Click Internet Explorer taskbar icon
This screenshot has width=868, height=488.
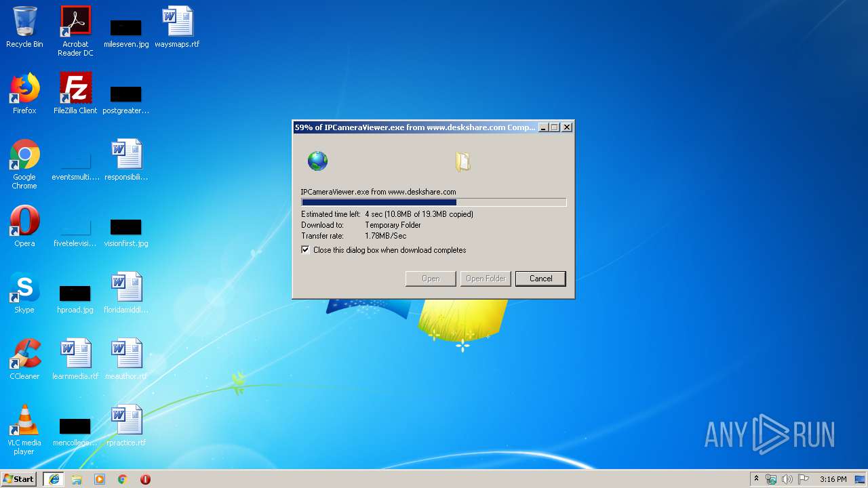54,479
